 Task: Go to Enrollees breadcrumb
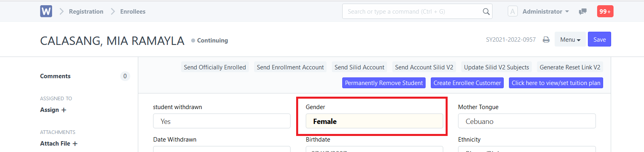[x=133, y=12]
